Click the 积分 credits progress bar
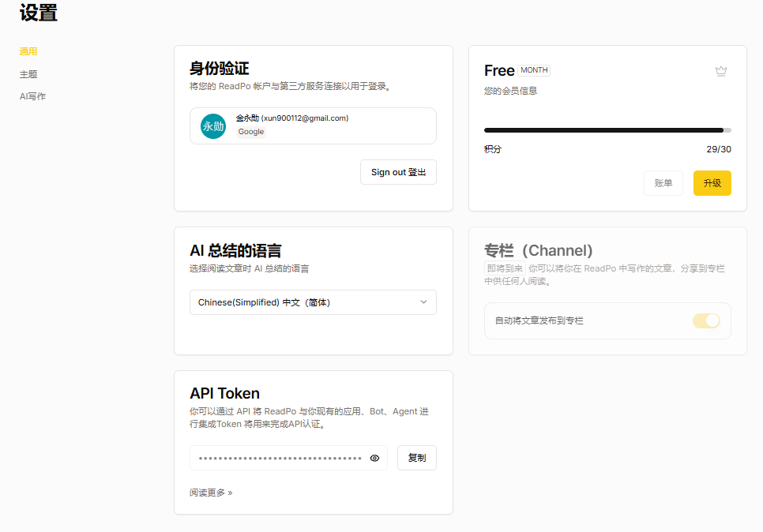This screenshot has width=763, height=532. (x=607, y=130)
